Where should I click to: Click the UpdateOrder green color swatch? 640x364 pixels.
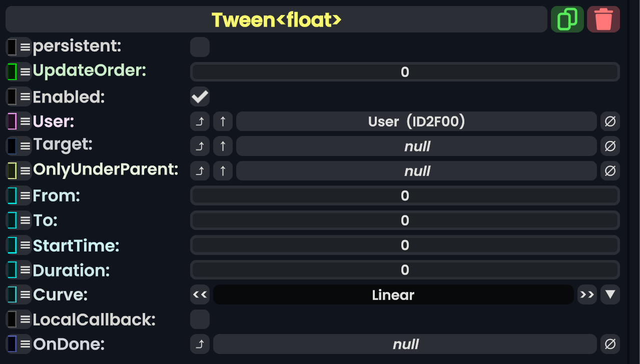coord(12,72)
